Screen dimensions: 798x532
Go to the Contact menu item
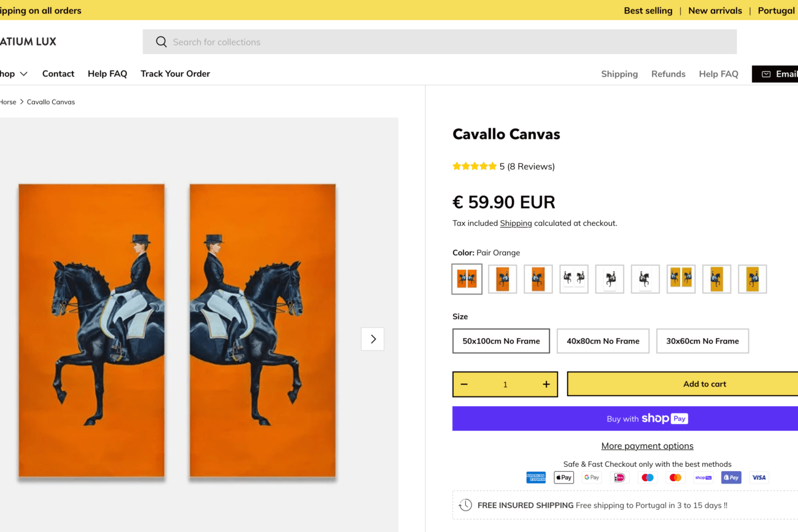[58, 74]
